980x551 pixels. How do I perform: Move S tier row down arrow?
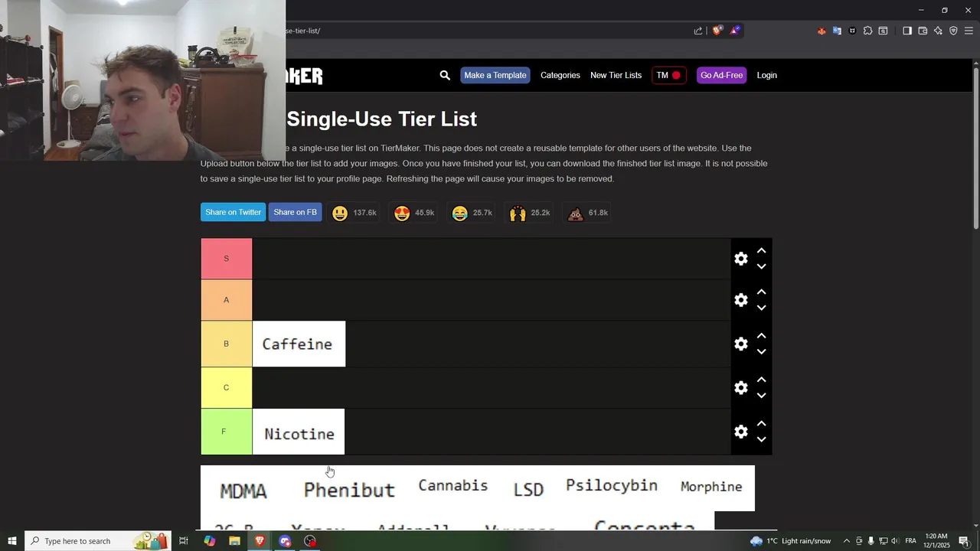[762, 267]
